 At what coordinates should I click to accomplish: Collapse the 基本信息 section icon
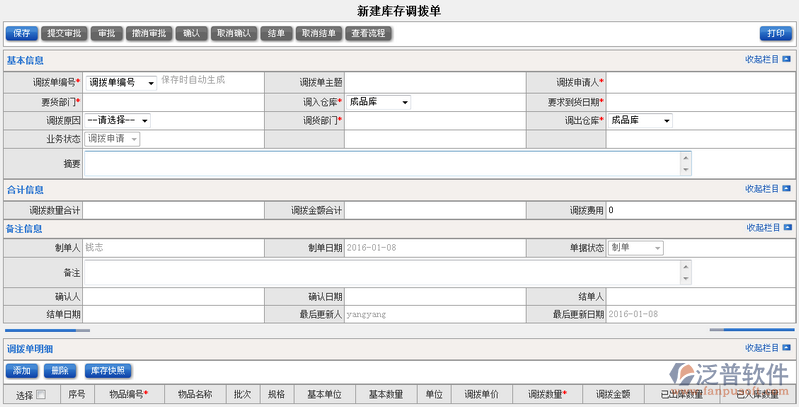787,60
